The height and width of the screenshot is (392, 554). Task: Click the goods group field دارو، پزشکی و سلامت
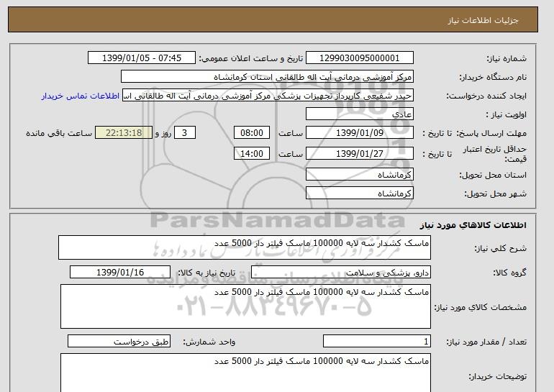[340, 273]
